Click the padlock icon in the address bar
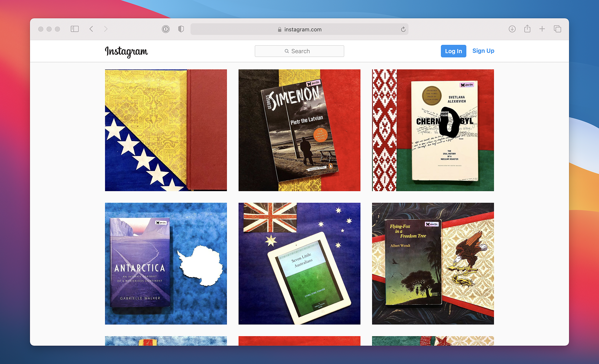 pyautogui.click(x=280, y=29)
